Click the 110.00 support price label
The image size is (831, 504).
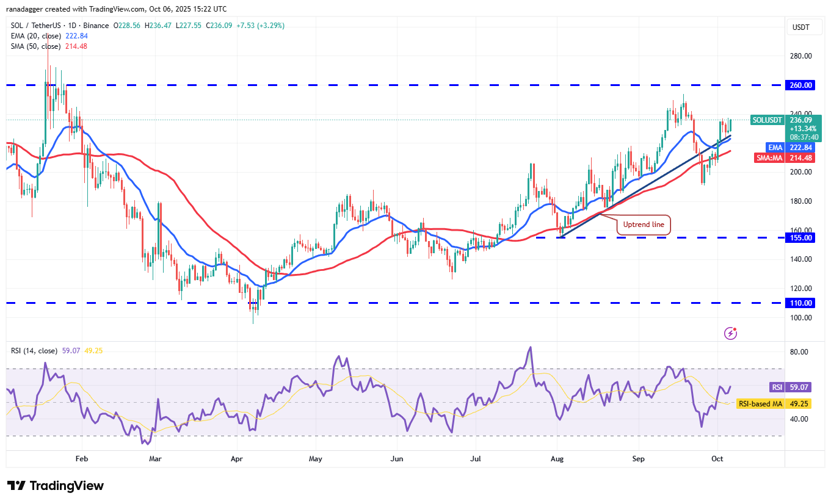800,303
